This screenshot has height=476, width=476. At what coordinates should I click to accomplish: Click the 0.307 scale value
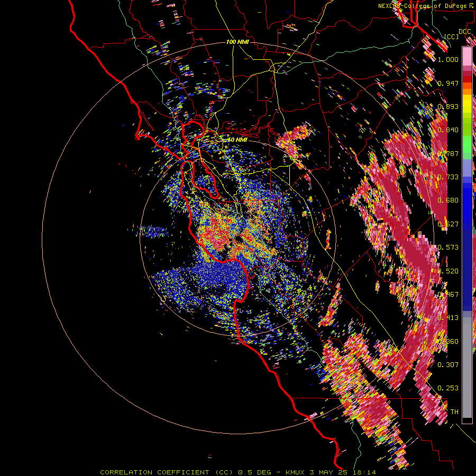(448, 365)
